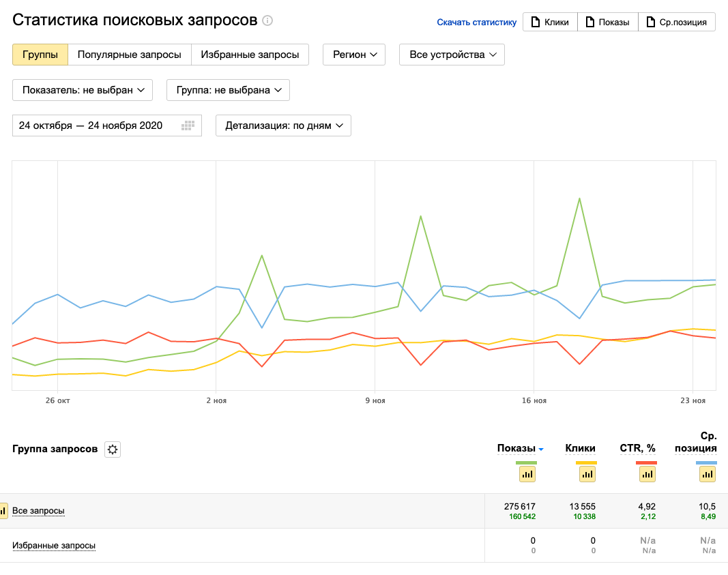728x575 pixels.
Task: Open the Все запросы group link
Action: (38, 511)
